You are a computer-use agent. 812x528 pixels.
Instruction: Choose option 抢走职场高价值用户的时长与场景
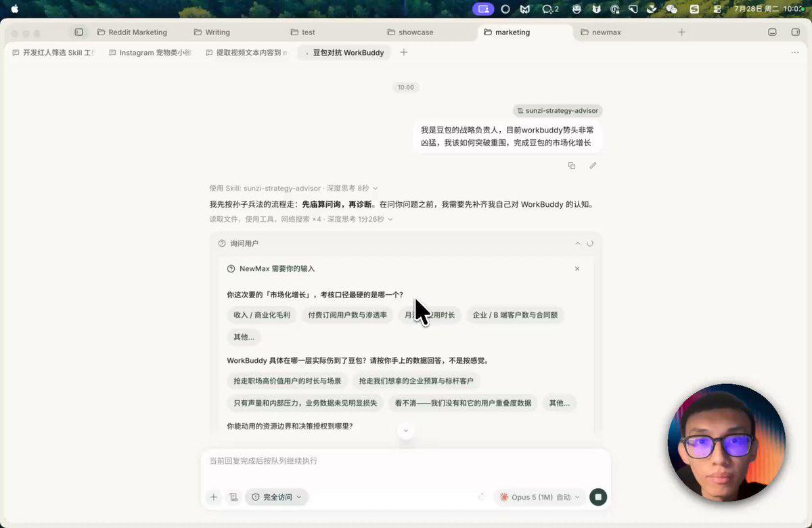[x=288, y=381]
